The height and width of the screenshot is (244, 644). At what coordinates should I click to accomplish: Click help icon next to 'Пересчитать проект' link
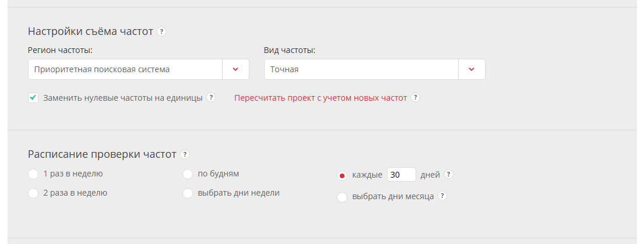416,97
